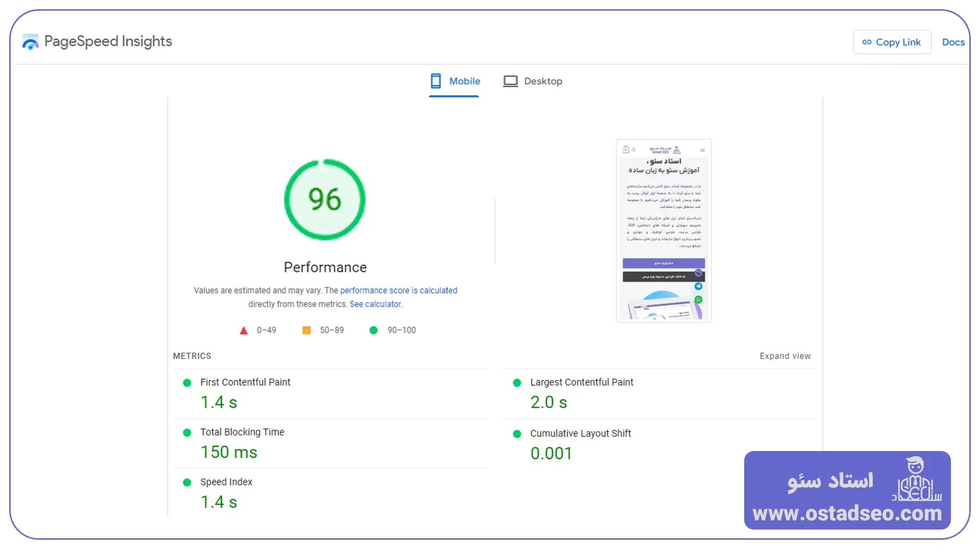980x551 pixels.
Task: Switch to the Mobile tab
Action: 455,81
